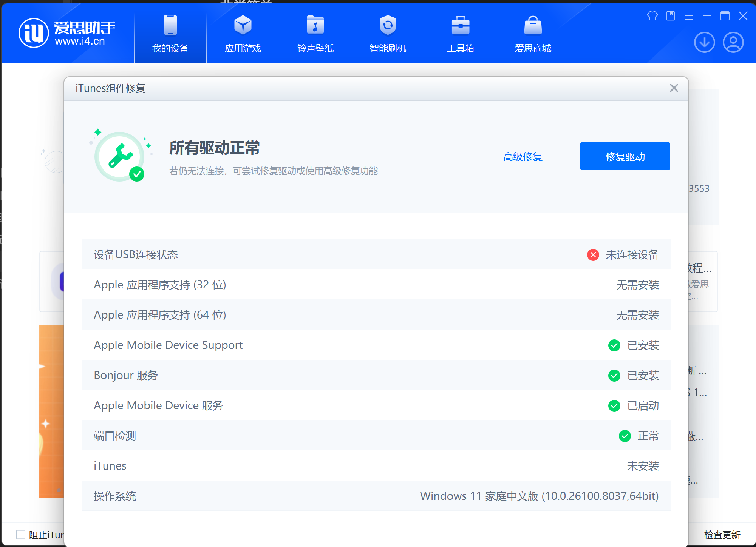Close the iTunes组件修复 dialog

pyautogui.click(x=674, y=88)
